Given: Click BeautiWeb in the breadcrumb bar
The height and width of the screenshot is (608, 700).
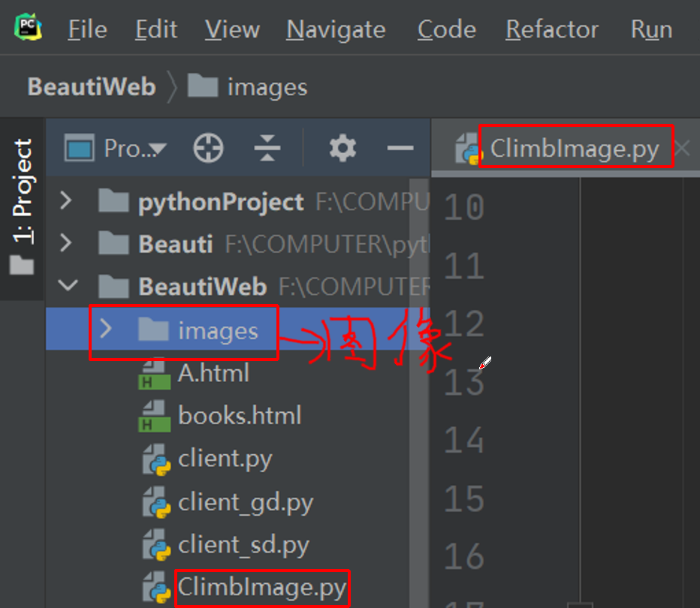Looking at the screenshot, I should 92,87.
